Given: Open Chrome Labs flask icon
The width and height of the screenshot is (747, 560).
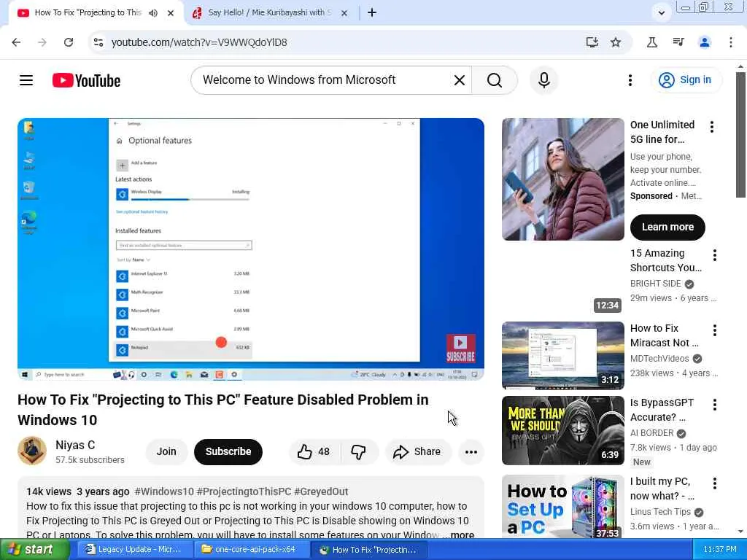Looking at the screenshot, I should click(x=651, y=42).
